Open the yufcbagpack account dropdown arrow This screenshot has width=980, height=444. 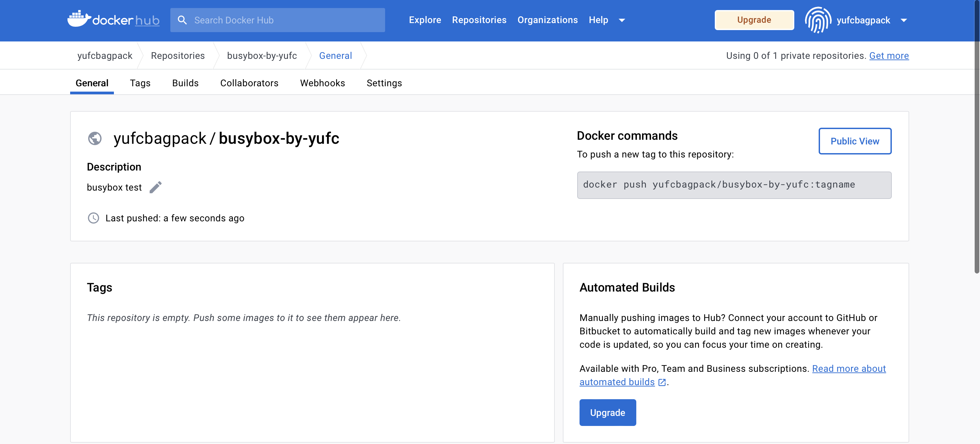point(904,20)
